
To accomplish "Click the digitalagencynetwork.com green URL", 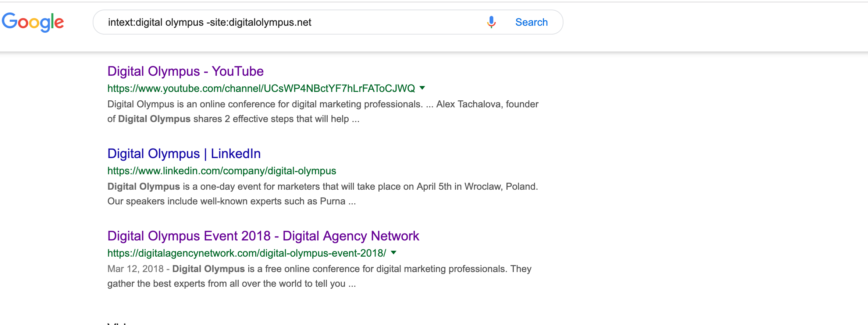I will [246, 253].
